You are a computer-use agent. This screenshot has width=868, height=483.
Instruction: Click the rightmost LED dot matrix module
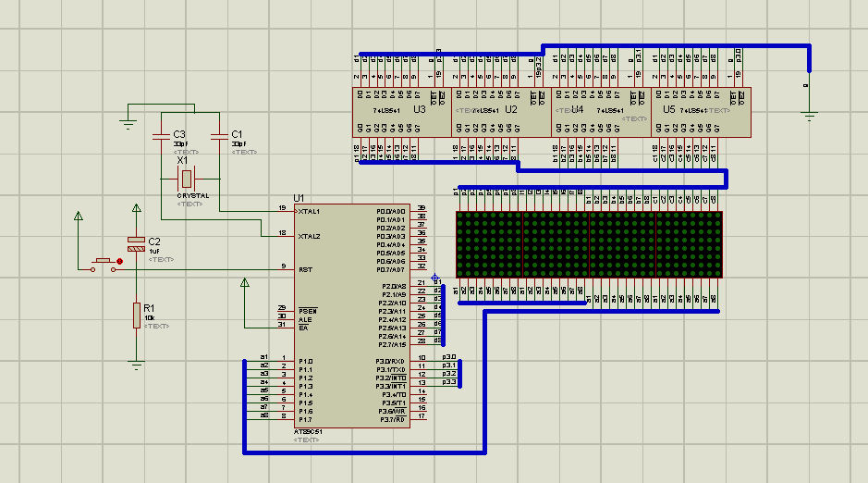(x=690, y=244)
